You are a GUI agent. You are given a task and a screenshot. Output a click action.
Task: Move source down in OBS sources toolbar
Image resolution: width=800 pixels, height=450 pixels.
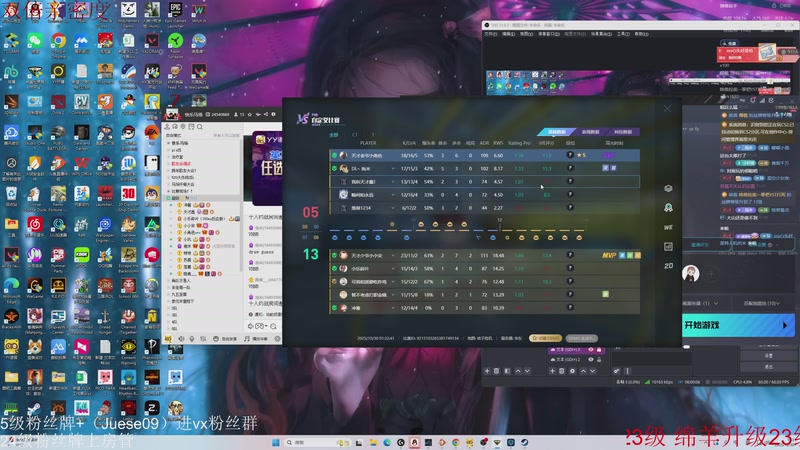[592, 371]
